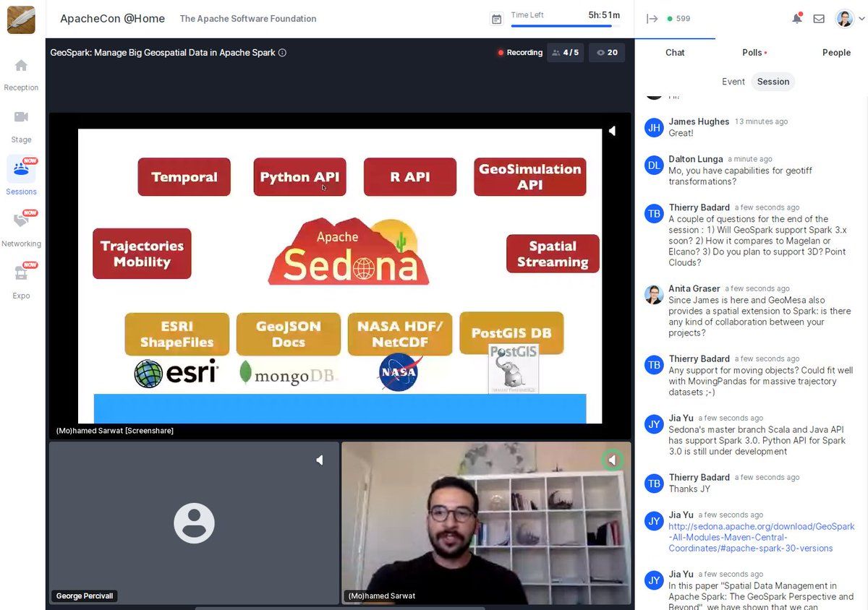This screenshot has height=610, width=868.
Task: Switch to the People tab
Action: pos(836,53)
